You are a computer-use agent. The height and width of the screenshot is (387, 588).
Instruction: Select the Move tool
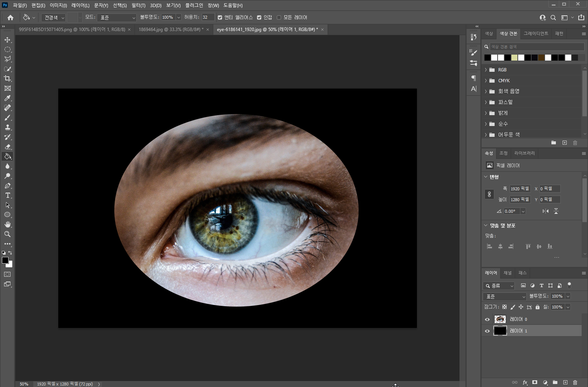coord(7,40)
